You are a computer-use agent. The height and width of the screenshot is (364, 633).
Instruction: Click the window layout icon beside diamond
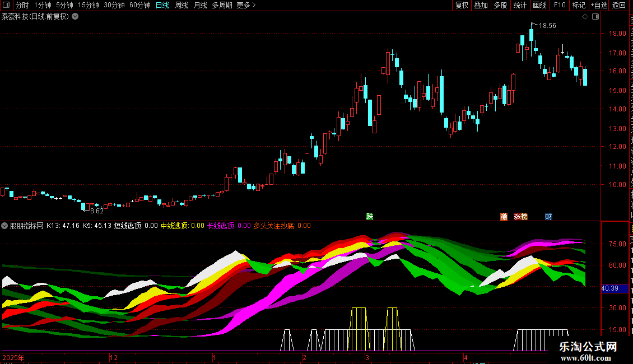click(595, 17)
